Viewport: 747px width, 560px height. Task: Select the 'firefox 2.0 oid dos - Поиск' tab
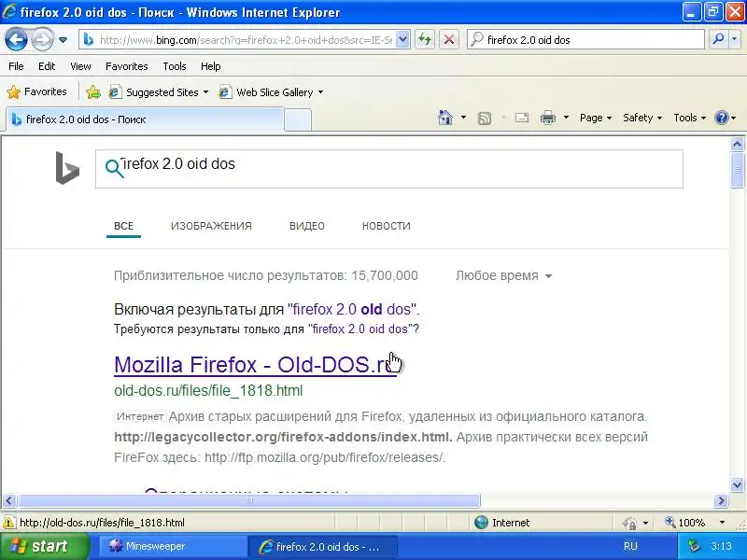[x=145, y=119]
